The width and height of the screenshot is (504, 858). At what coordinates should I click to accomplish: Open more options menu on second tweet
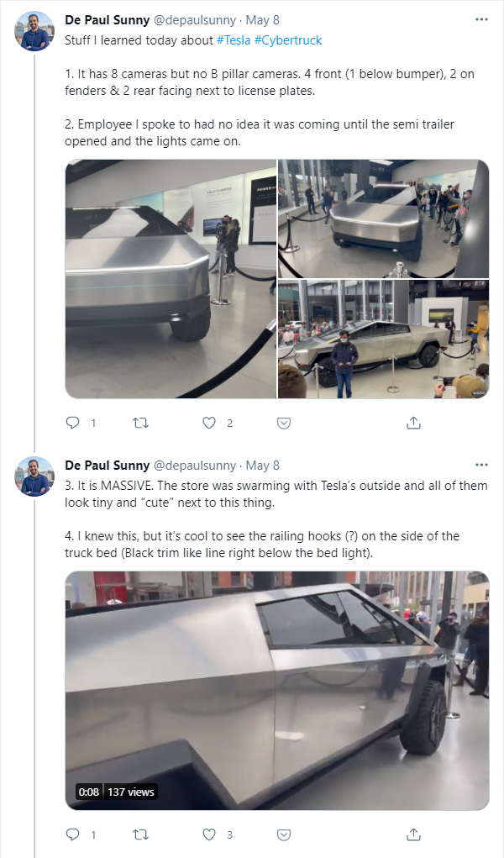[x=481, y=465]
